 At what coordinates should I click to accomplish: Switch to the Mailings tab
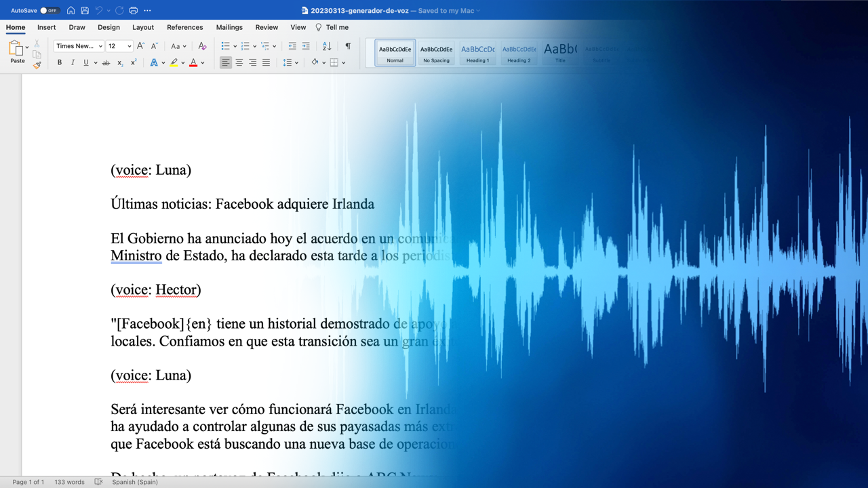229,28
